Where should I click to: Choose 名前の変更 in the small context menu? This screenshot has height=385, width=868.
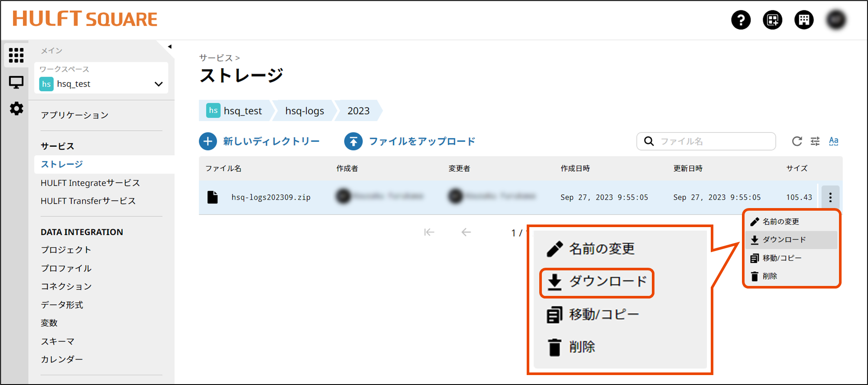(791, 221)
